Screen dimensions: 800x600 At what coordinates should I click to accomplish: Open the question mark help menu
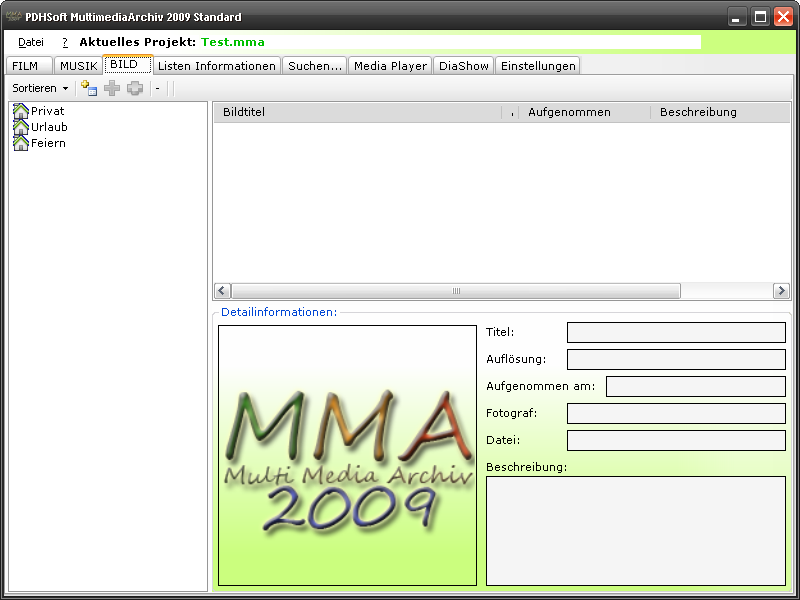click(x=65, y=42)
